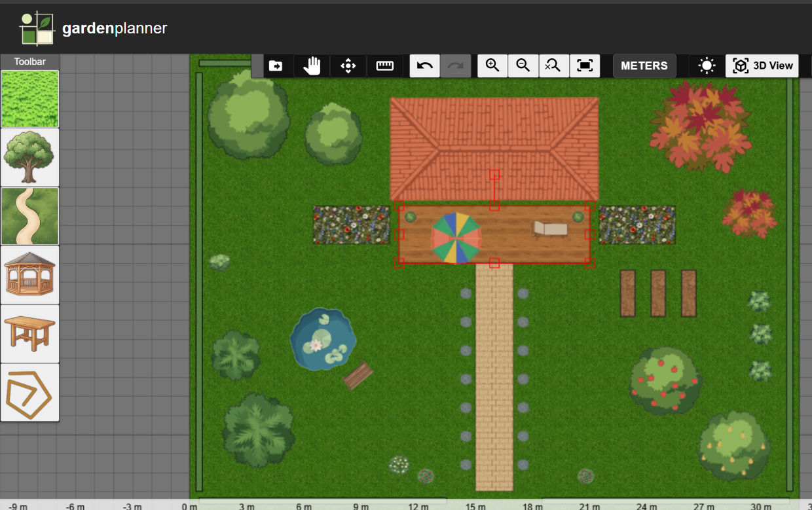The image size is (812, 510).
Task: Select the small red maple shrub
Action: point(749,213)
